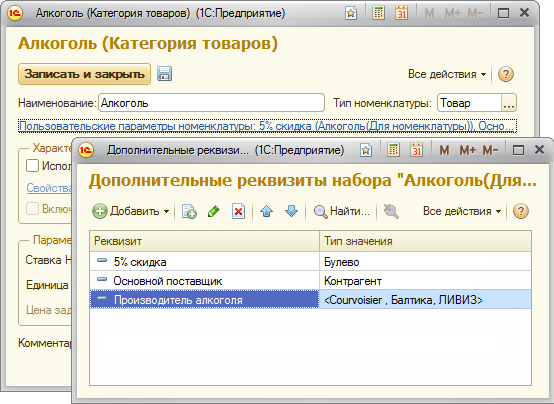Click the Записать и закрыть button
This screenshot has width=554, height=404.
pos(84,74)
